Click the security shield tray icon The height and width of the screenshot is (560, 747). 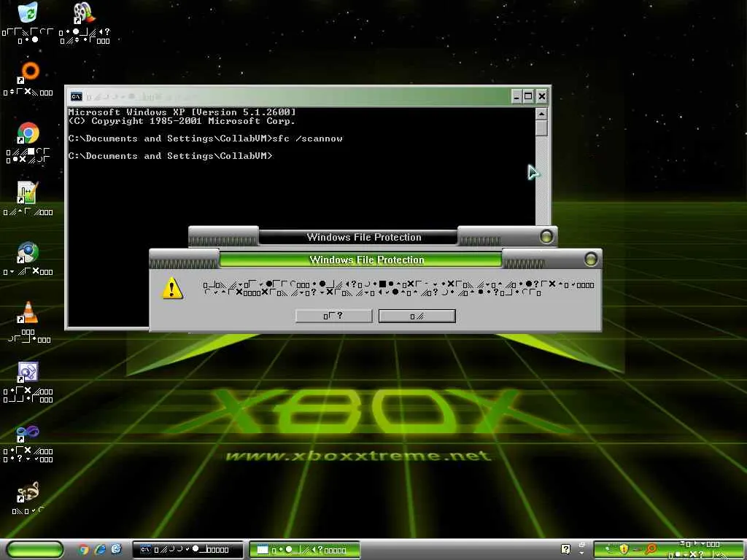[624, 549]
